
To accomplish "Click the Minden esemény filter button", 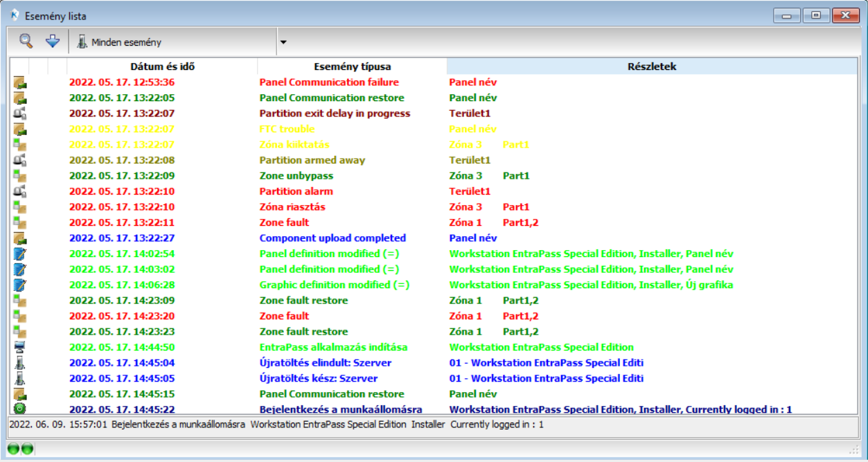I will 119,42.
